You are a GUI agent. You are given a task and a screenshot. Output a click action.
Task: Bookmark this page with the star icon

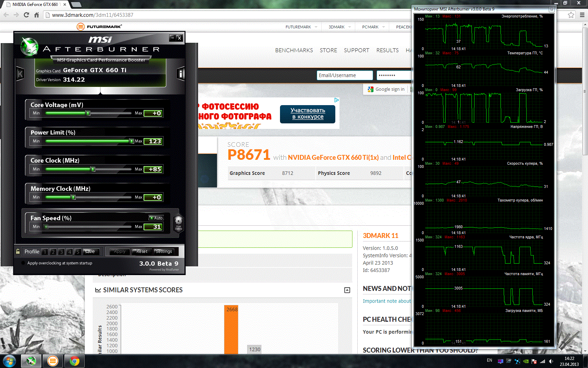click(x=571, y=15)
